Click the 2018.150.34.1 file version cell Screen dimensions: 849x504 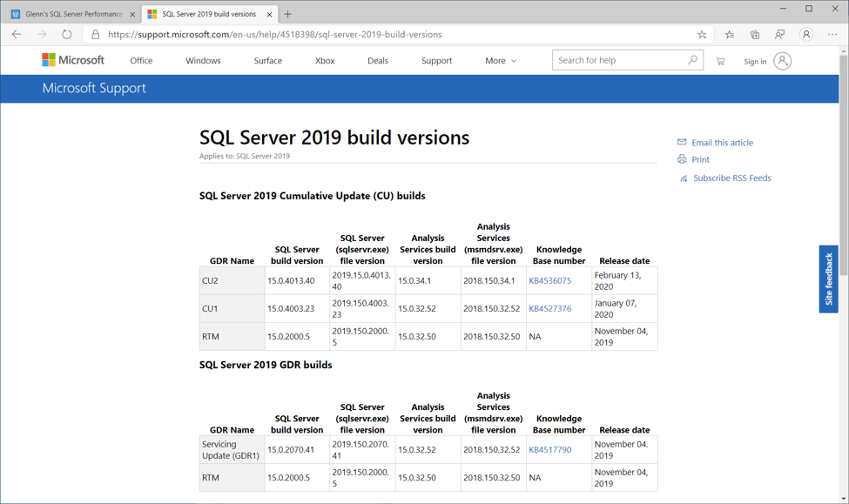click(493, 280)
